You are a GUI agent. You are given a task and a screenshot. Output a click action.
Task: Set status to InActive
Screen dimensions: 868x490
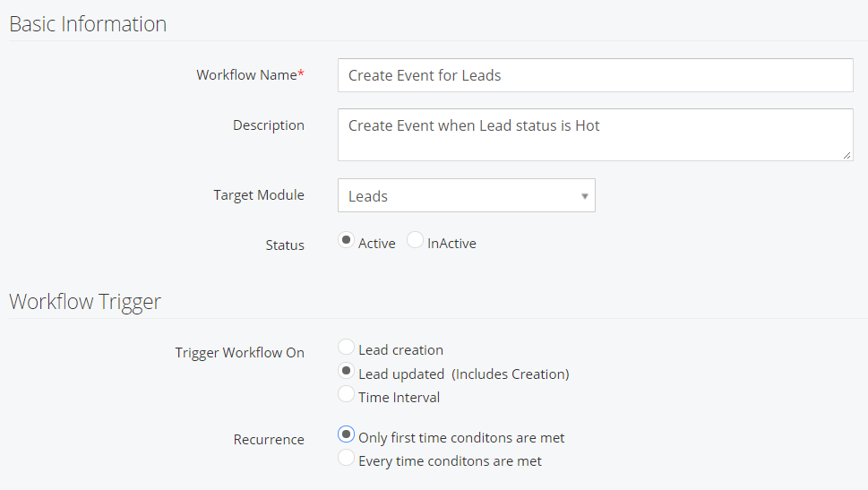coord(415,240)
